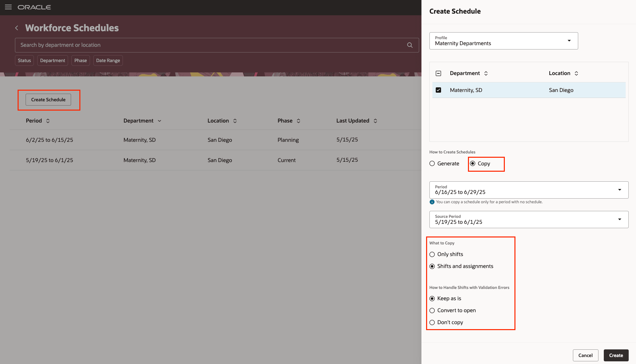The height and width of the screenshot is (364, 636).
Task: Sort main table by Location arrows
Action: (235, 121)
